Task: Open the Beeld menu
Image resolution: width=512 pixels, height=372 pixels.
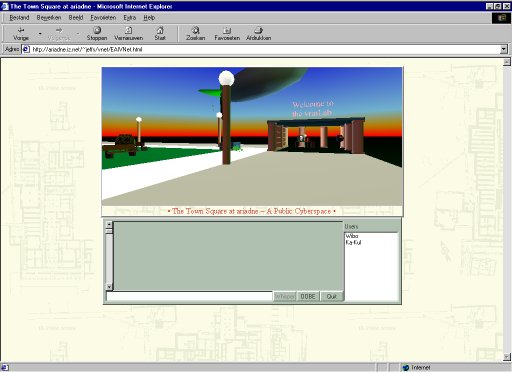Action: (x=76, y=18)
